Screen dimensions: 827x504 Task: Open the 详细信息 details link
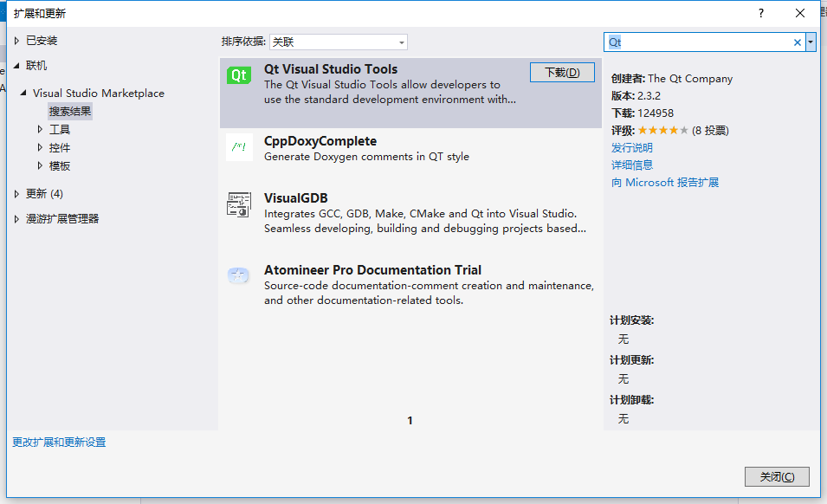(632, 165)
